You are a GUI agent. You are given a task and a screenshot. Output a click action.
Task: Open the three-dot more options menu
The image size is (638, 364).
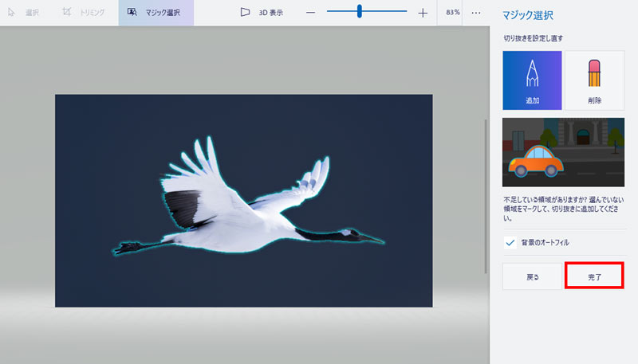point(476,13)
